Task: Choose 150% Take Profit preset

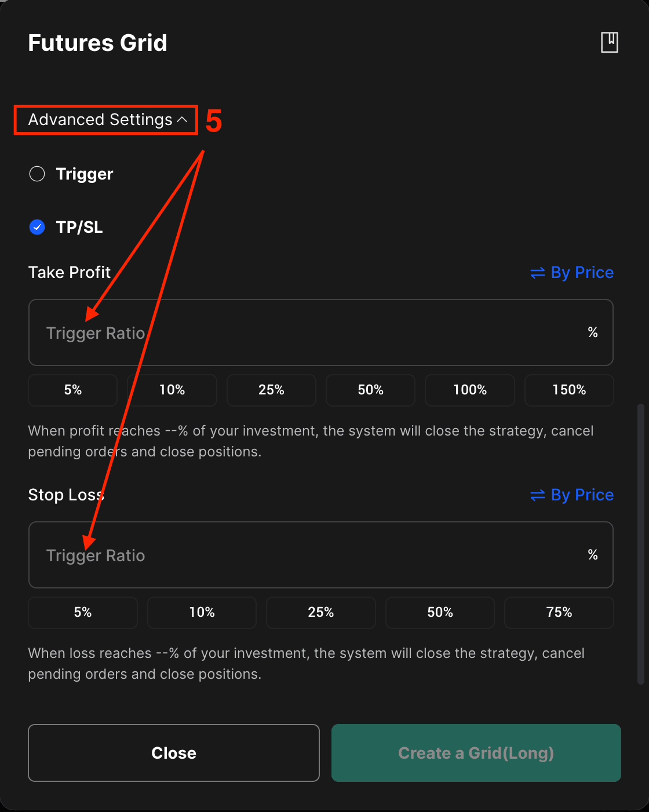Action: click(x=569, y=390)
